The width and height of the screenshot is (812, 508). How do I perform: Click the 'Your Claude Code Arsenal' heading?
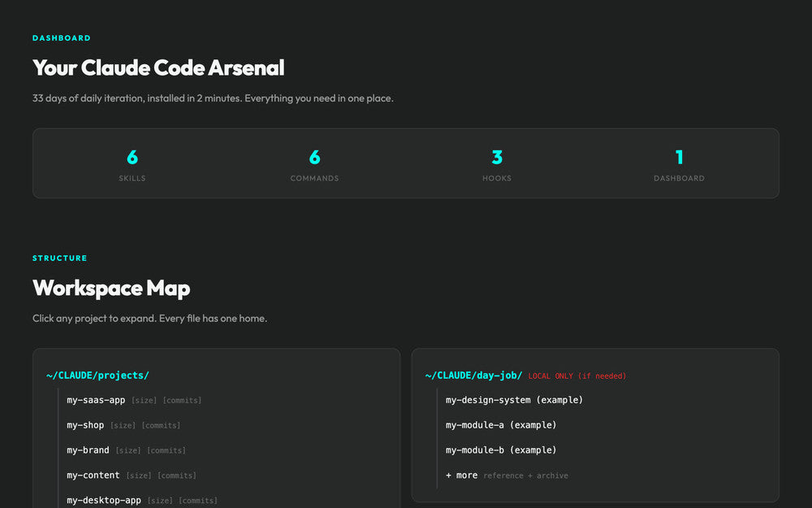pos(158,68)
